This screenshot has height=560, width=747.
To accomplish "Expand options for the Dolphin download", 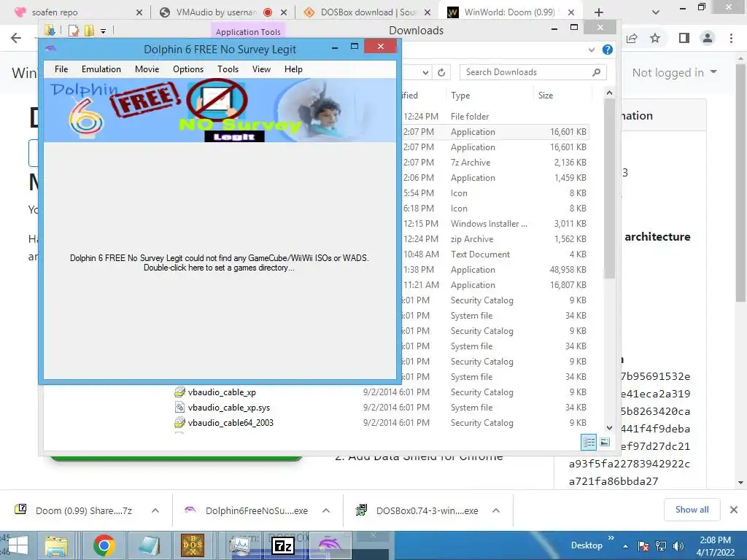I will click(326, 510).
